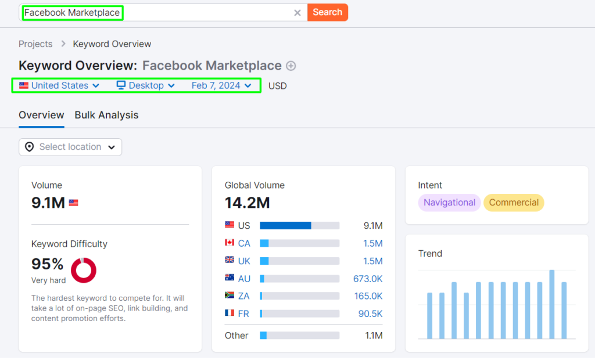The height and width of the screenshot is (364, 595).
Task: Click the 673.0K value for AU
Action: (x=368, y=279)
